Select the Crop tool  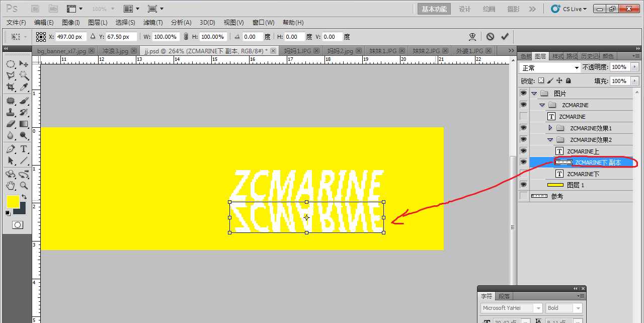[11, 87]
